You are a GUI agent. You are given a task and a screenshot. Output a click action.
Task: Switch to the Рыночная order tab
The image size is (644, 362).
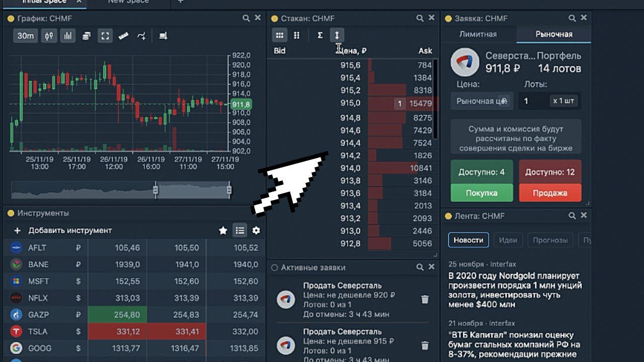(x=554, y=34)
